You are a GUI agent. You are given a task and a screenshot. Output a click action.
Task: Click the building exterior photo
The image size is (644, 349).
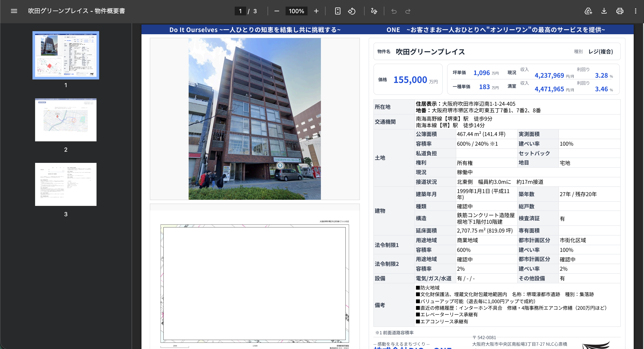(254, 119)
